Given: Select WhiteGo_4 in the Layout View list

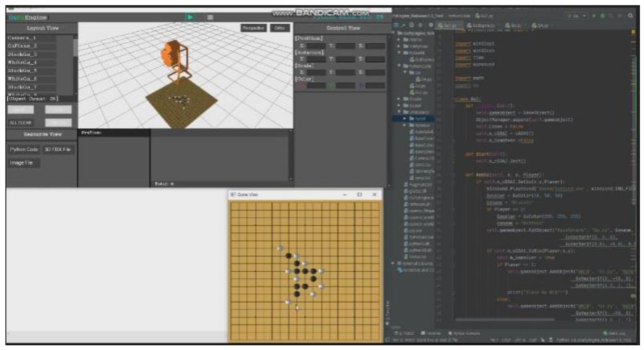Looking at the screenshot, I should point(22,62).
